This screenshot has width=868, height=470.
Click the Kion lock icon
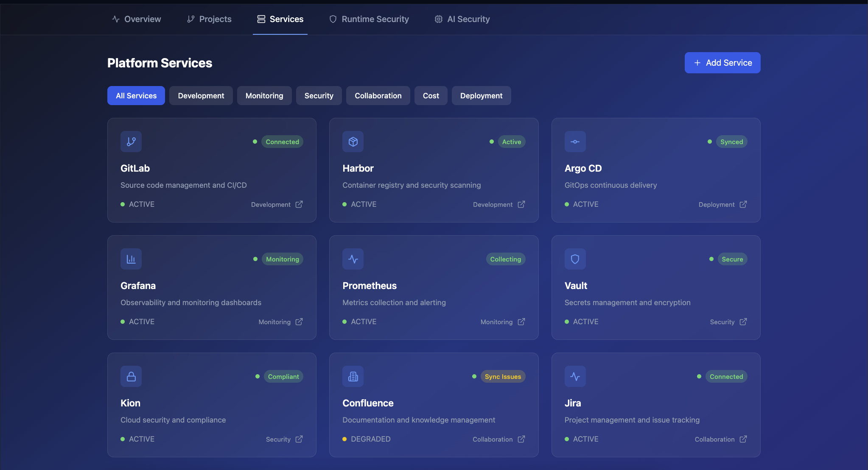(x=131, y=376)
